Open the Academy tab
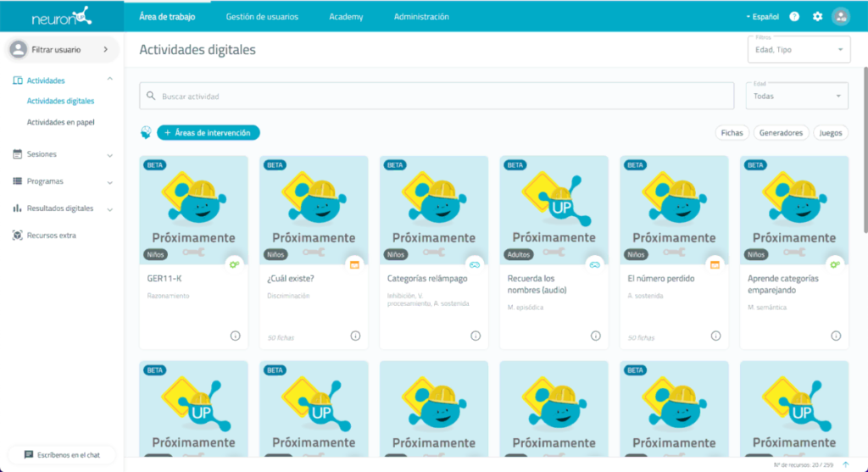 [346, 16]
